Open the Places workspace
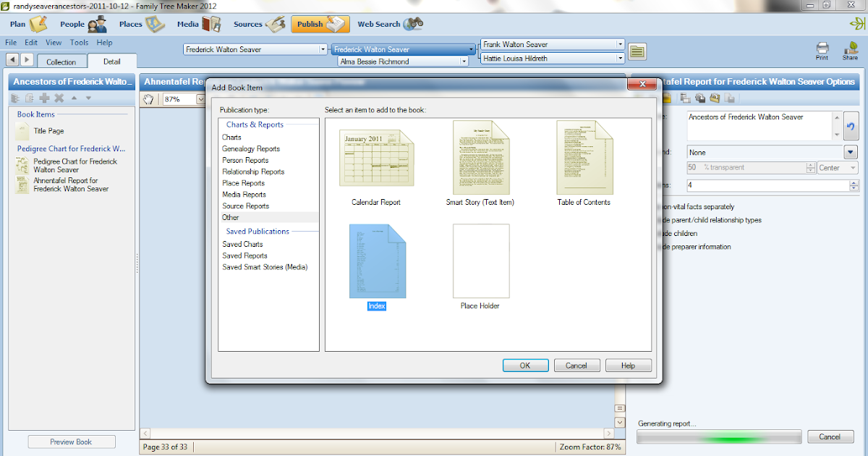Viewport: 868px width, 456px height. pos(142,24)
